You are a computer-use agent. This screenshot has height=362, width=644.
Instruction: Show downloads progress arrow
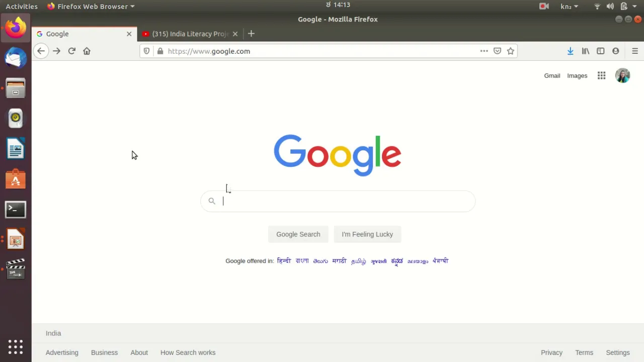tap(570, 51)
